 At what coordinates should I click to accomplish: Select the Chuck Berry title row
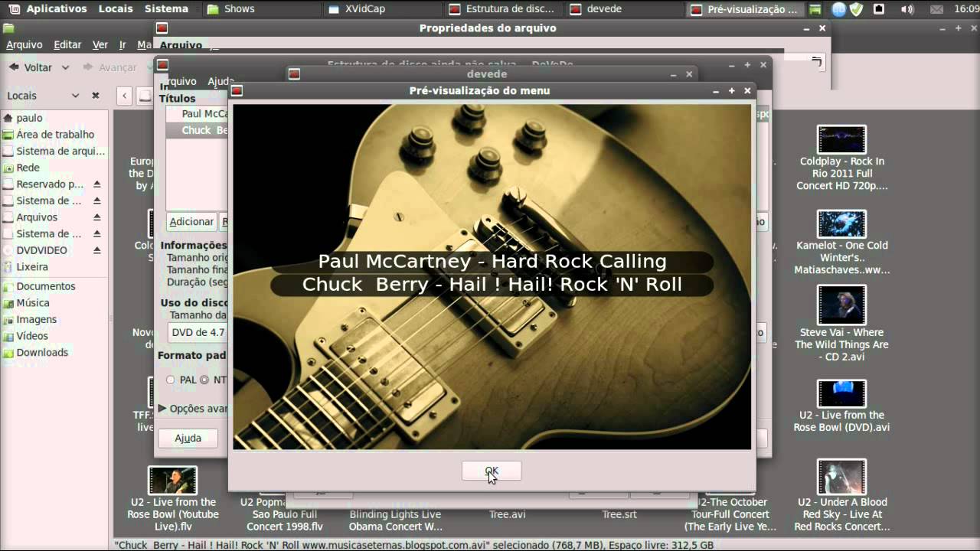198,130
